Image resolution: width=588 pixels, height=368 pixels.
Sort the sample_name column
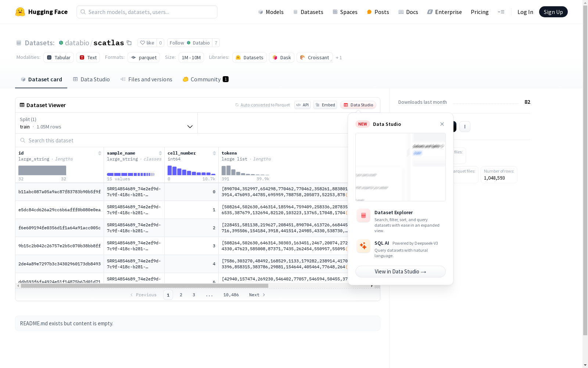pos(160,153)
